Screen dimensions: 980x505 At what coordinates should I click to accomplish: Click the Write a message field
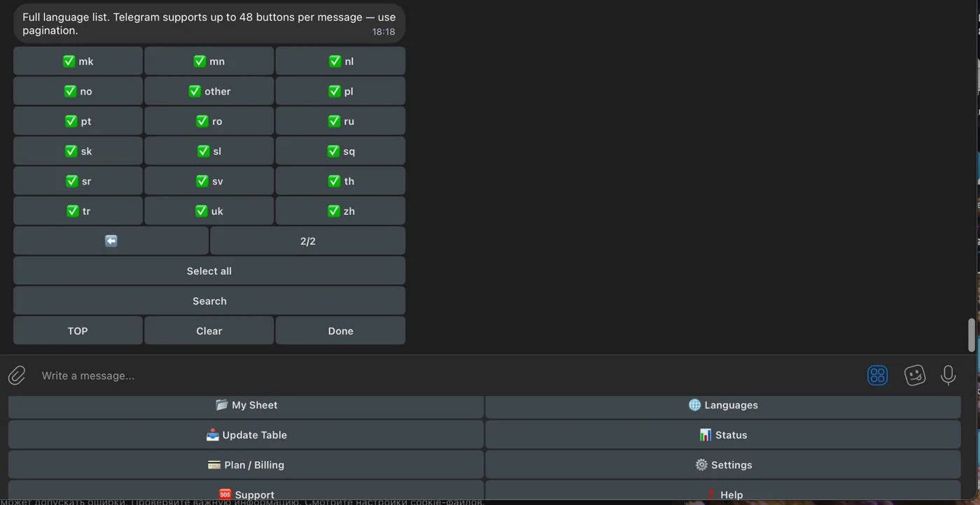pos(280,375)
